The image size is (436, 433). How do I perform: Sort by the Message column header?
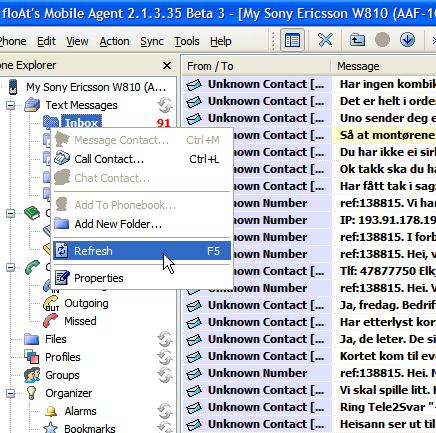[x=384, y=66]
